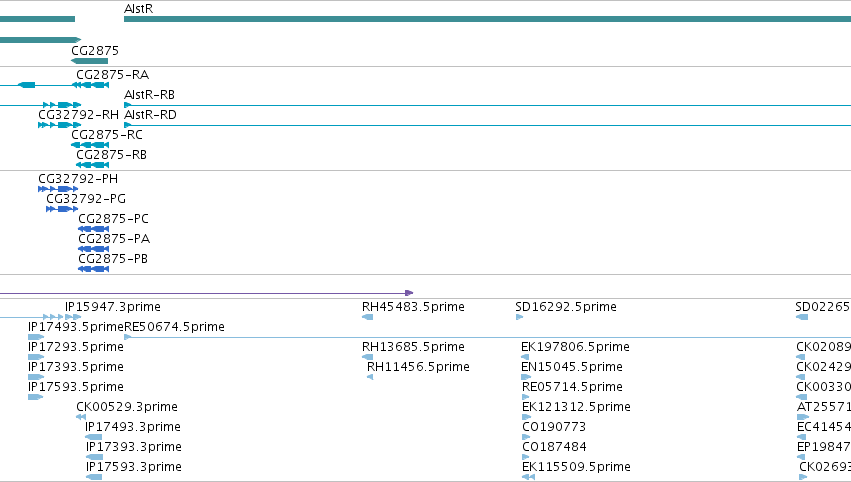
Task: Click the IP17393.3prime EST label
Action: [x=134, y=447]
